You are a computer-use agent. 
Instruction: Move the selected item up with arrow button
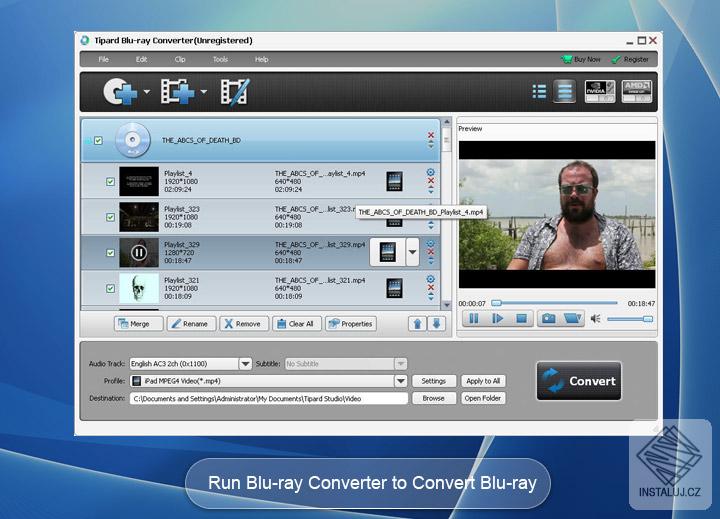417,324
